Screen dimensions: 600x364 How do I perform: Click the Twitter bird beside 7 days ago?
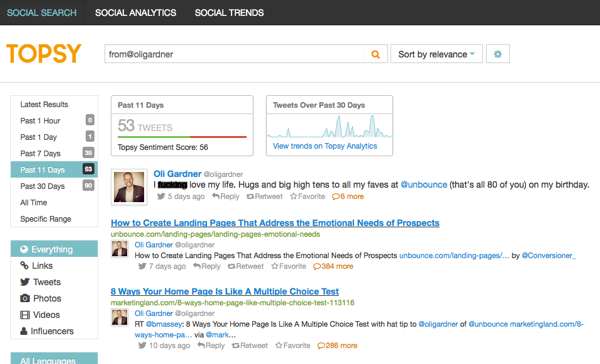point(142,266)
